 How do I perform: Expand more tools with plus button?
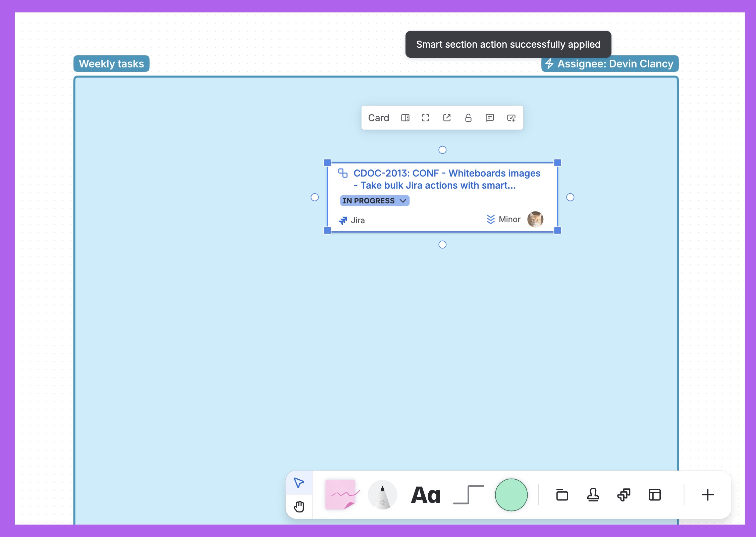707,495
